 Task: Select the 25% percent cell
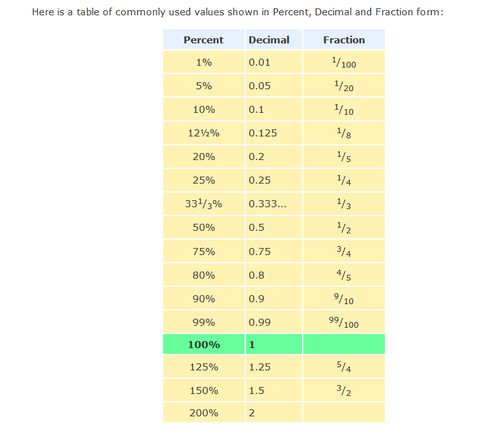click(203, 180)
